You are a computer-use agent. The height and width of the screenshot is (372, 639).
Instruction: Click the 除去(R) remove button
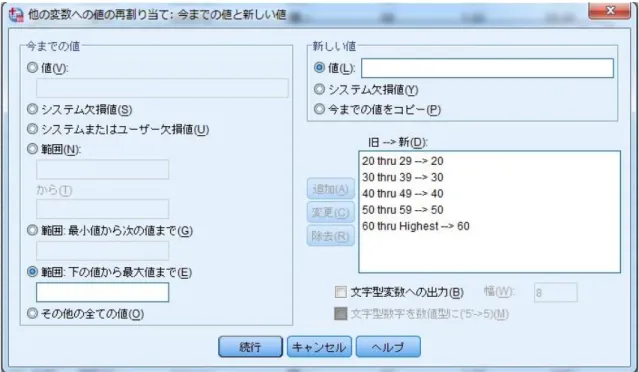(x=331, y=236)
